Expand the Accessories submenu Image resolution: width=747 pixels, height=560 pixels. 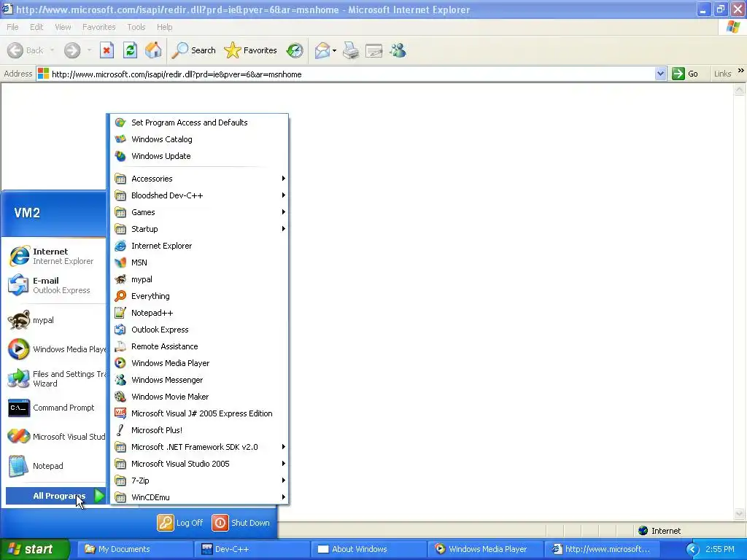click(x=199, y=179)
